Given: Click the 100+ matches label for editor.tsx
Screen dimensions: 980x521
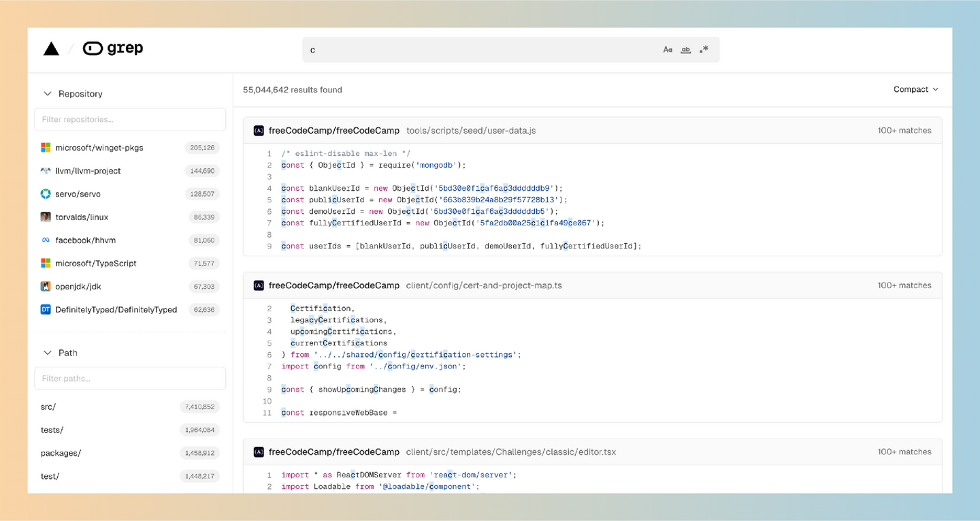Looking at the screenshot, I should [904, 452].
